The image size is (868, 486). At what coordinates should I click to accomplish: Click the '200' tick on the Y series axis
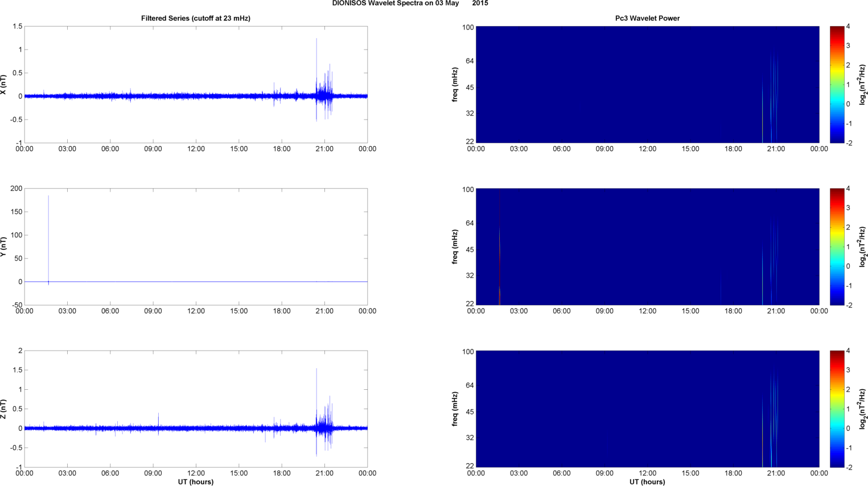point(17,189)
